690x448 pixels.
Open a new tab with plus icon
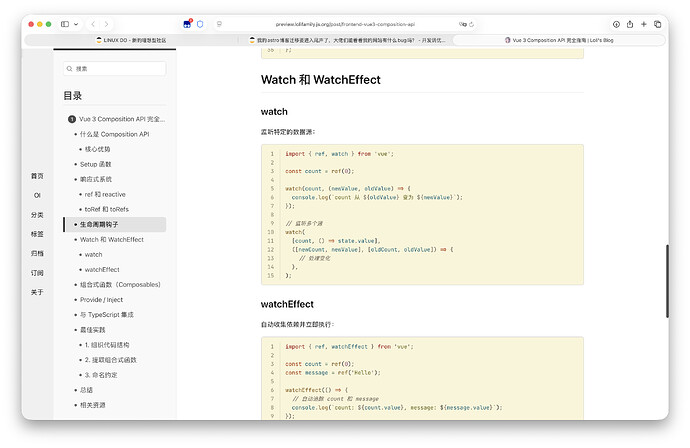tap(644, 24)
